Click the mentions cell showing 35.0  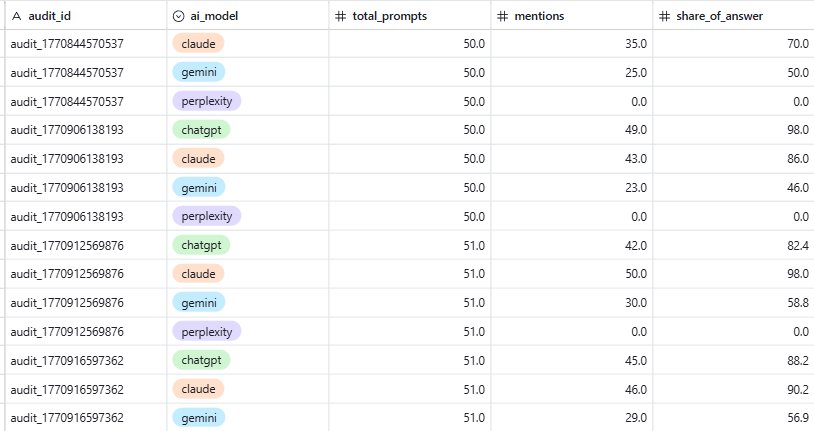click(572, 44)
